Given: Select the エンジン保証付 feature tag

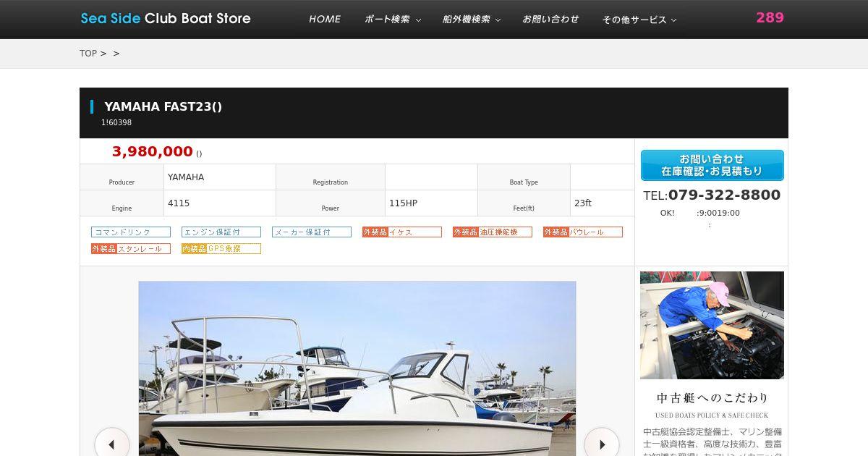Looking at the screenshot, I should 221,232.
